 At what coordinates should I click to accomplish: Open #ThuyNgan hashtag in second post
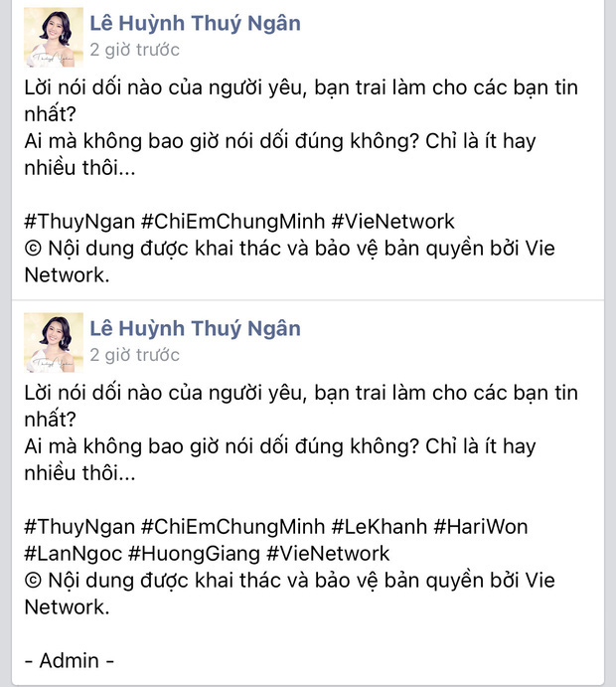pyautogui.click(x=79, y=527)
